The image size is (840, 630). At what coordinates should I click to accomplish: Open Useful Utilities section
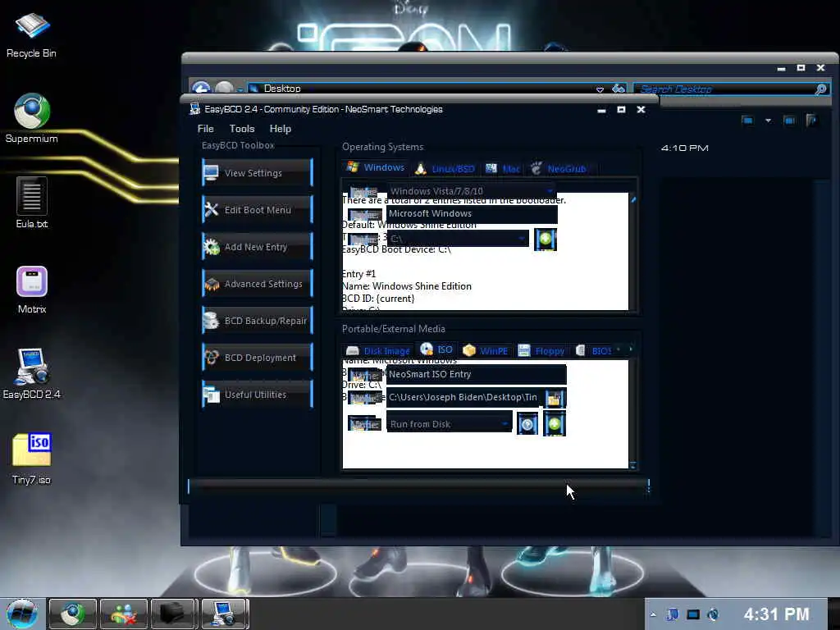click(x=257, y=395)
